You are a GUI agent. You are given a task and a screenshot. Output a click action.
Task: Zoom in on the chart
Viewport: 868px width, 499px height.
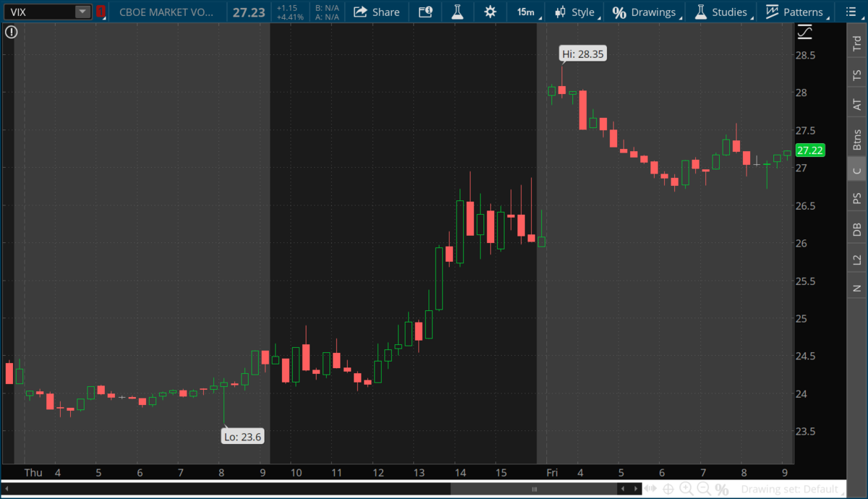pos(686,490)
